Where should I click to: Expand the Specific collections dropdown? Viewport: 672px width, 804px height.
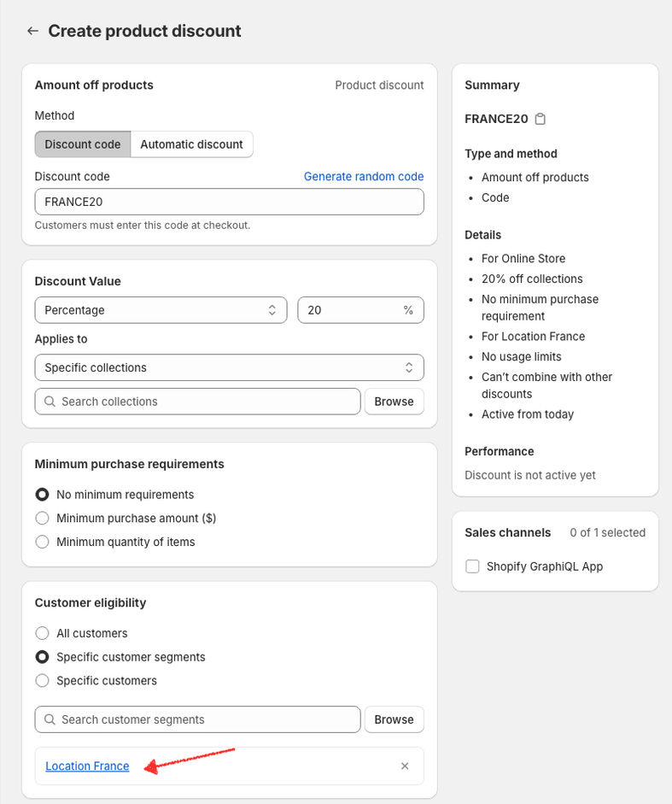point(229,367)
